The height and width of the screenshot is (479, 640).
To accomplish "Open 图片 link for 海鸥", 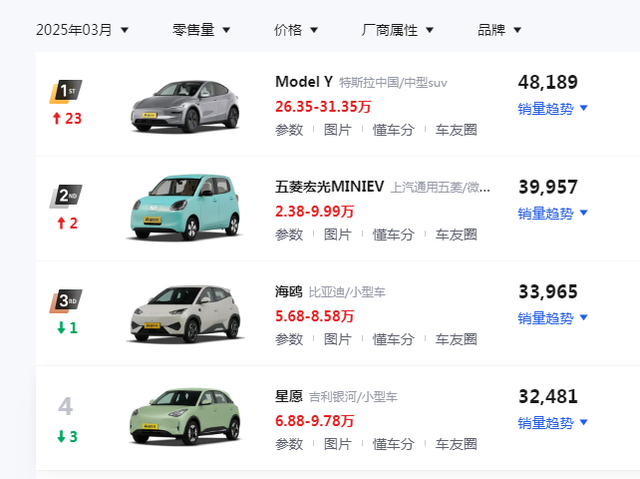I will click(338, 339).
